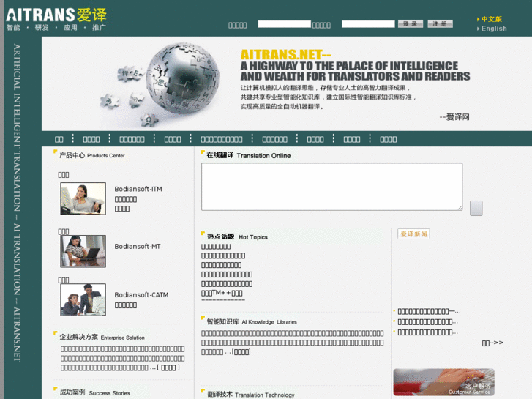Image resolution: width=532 pixels, height=399 pixels.
Task: Open the Bodiansoft-CATM product link
Action: pyautogui.click(x=141, y=295)
